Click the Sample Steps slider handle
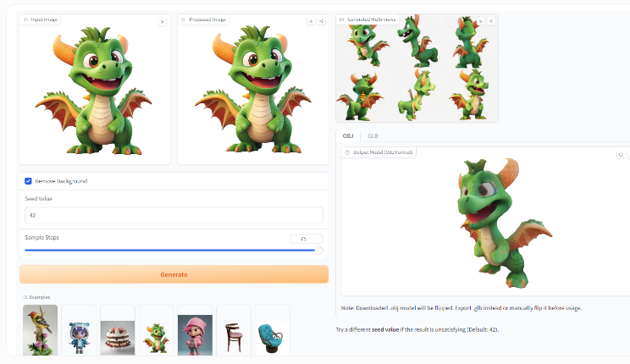This screenshot has height=364, width=630. 318,251
